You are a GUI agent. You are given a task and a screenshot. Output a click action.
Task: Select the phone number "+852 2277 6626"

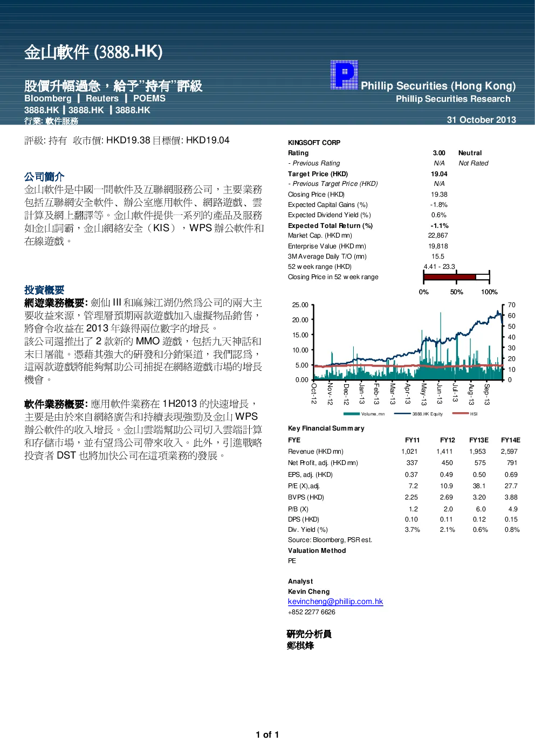(312, 612)
